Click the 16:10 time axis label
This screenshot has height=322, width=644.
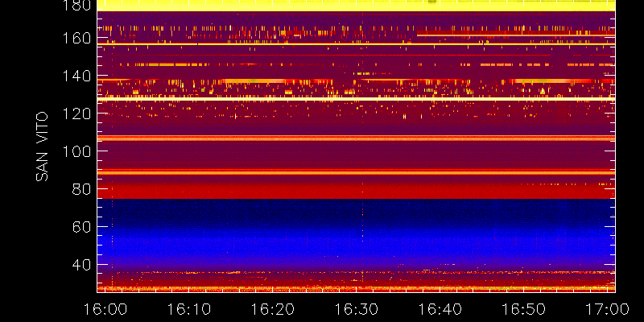189,309
